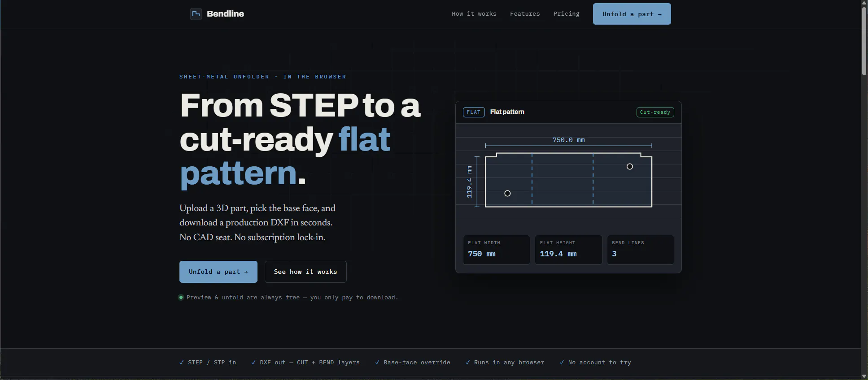Click the Flat pattern card title

507,112
